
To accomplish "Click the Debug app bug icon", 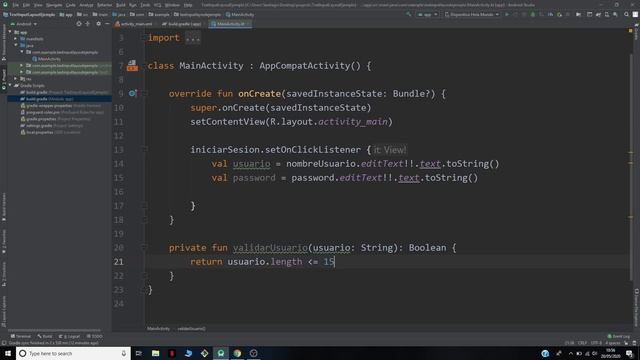I will click(x=533, y=14).
